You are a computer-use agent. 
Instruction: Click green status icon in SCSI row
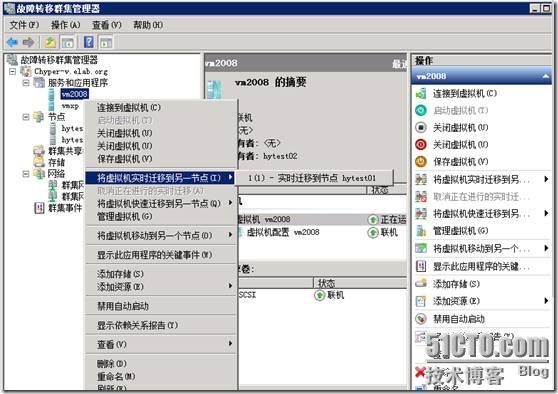click(320, 295)
